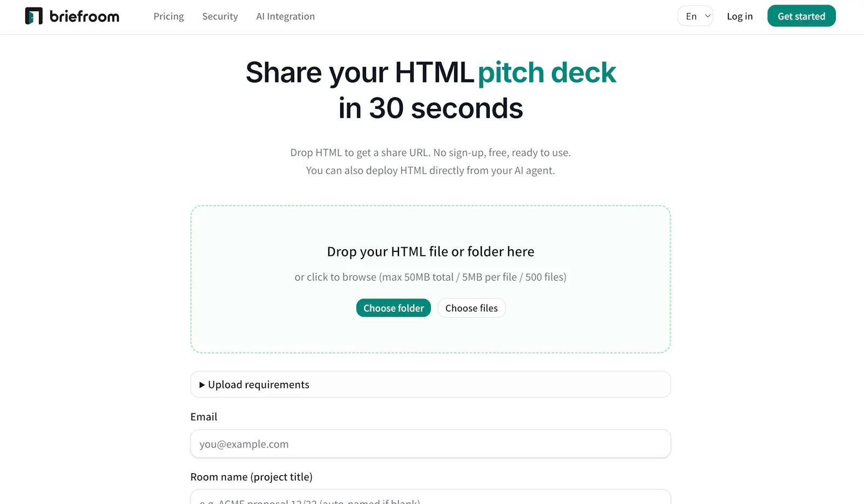Go to the Security page
Viewport: 864px width, 504px height.
pos(220,16)
